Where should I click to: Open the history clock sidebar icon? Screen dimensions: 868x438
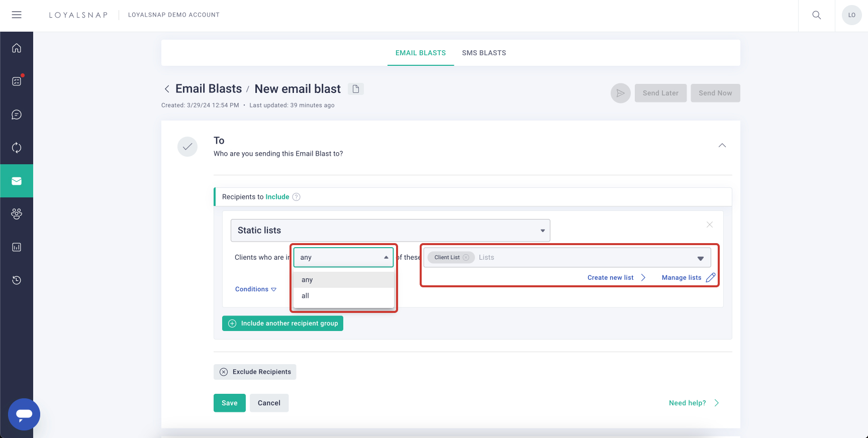[x=17, y=280]
